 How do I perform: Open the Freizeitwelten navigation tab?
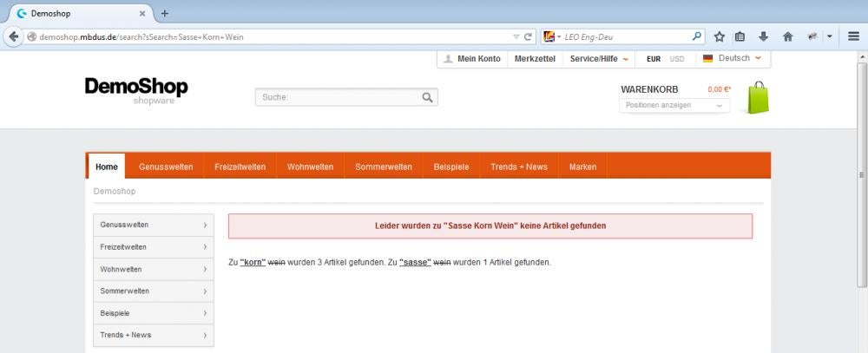coord(240,167)
